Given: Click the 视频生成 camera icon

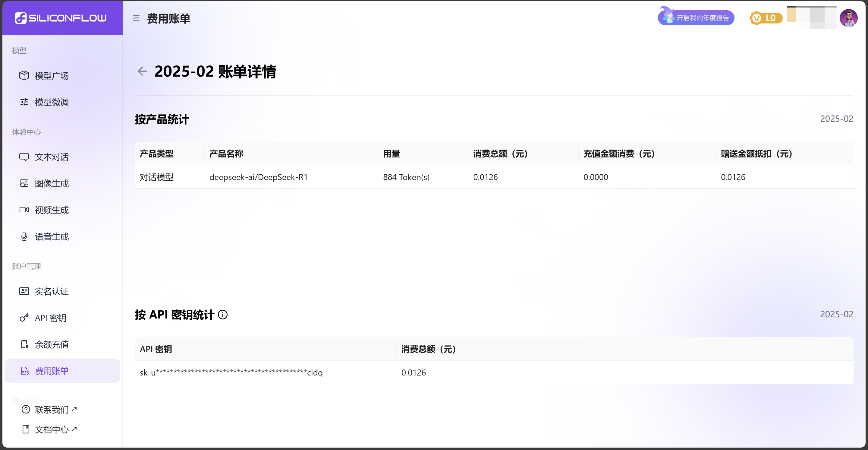Looking at the screenshot, I should pos(24,210).
